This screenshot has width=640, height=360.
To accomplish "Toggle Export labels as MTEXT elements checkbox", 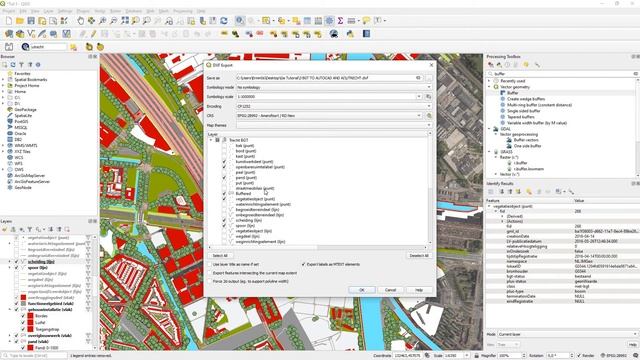I will [x=303, y=264].
